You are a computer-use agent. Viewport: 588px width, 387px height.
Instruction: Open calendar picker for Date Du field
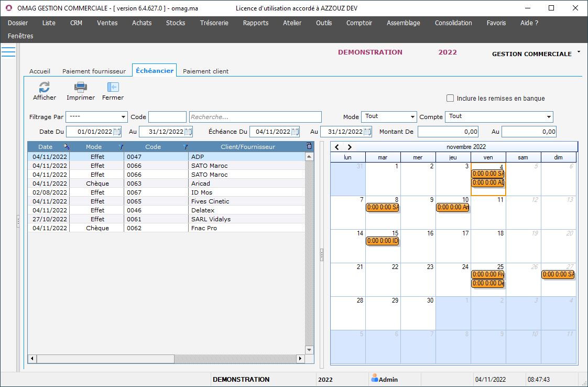pos(117,132)
